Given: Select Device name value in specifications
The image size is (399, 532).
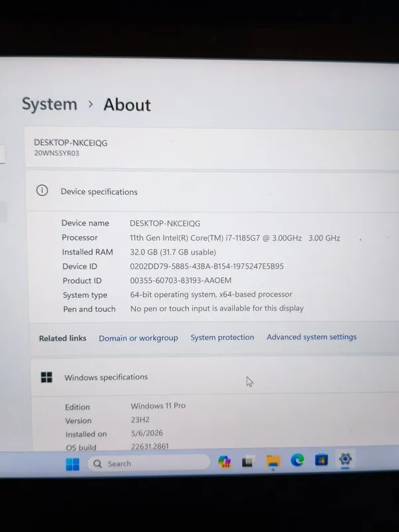Looking at the screenshot, I should tap(165, 223).
